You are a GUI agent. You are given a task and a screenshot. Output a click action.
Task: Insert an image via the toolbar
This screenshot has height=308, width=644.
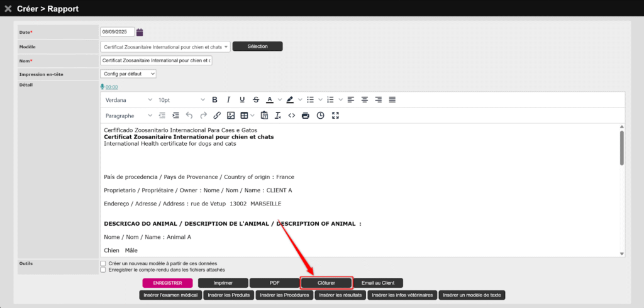pyautogui.click(x=231, y=116)
